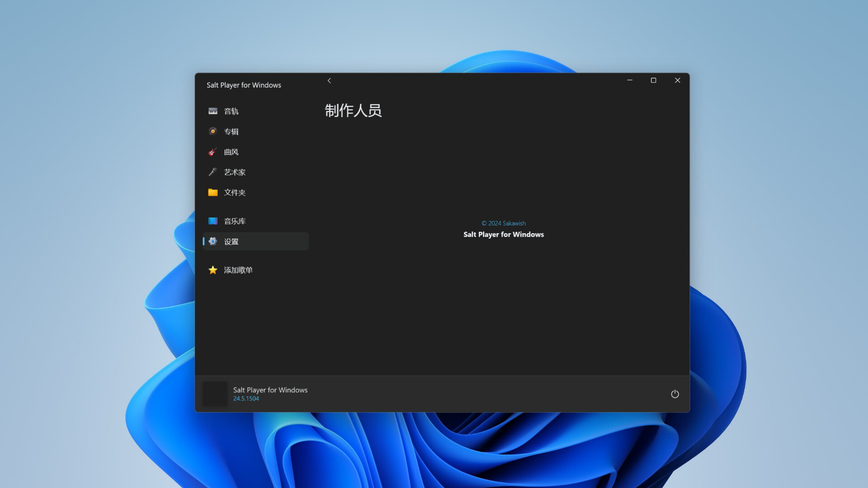The image size is (868, 488).
Task: Click the 音乐库 library icon
Action: pyautogui.click(x=213, y=221)
